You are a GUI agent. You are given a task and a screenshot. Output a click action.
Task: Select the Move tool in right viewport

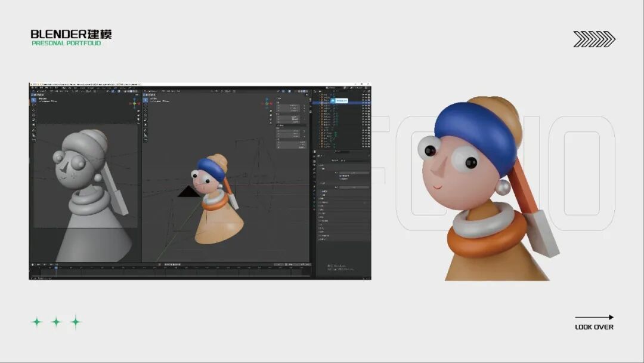pos(145,110)
